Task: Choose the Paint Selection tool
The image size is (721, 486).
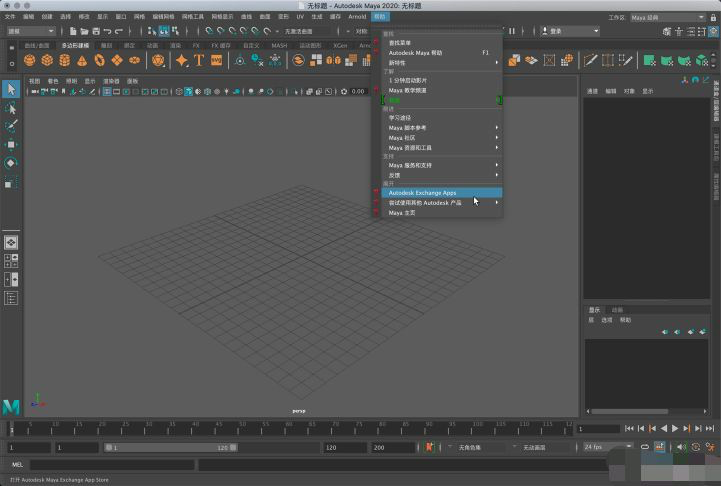Action: [11, 126]
